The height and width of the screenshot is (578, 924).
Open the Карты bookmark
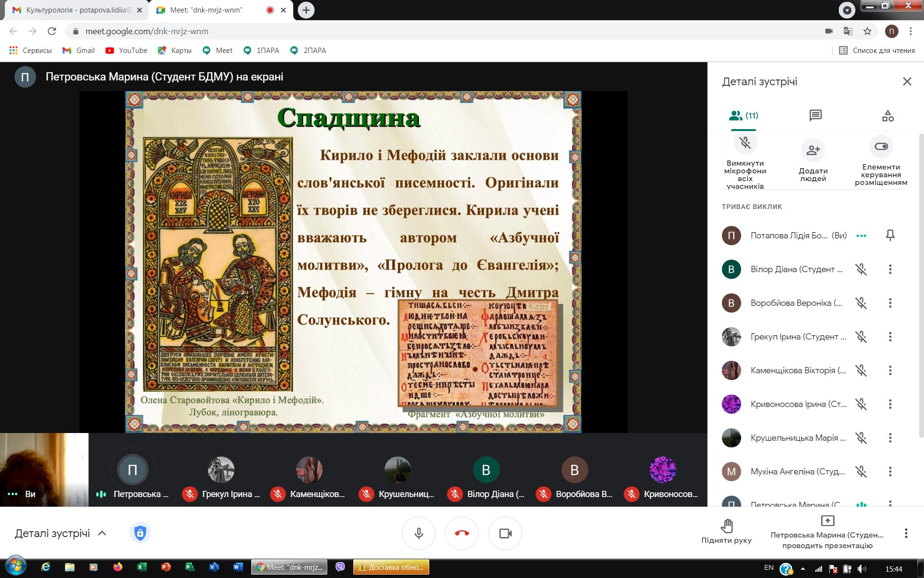click(175, 51)
